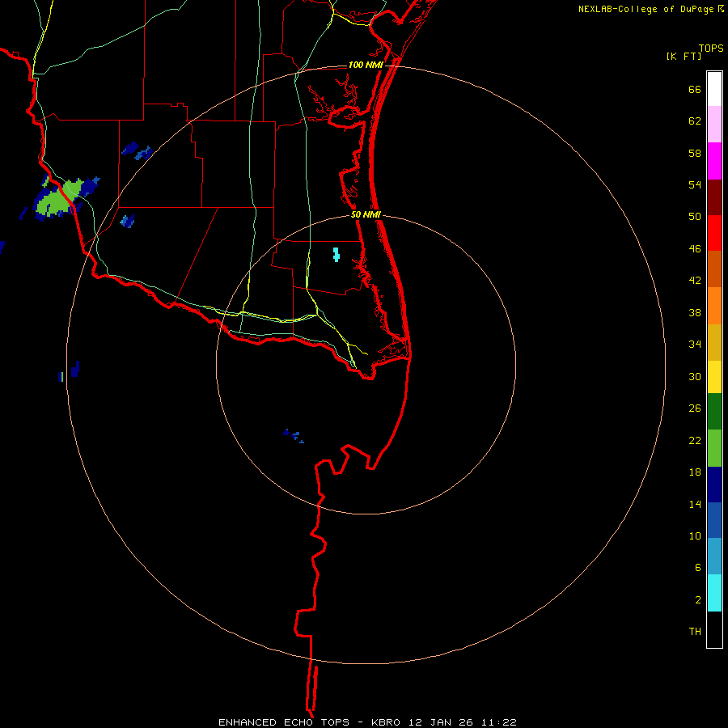Screen dimensions: 728x728
Task: Click the "30" legend value
Action: 695,376
